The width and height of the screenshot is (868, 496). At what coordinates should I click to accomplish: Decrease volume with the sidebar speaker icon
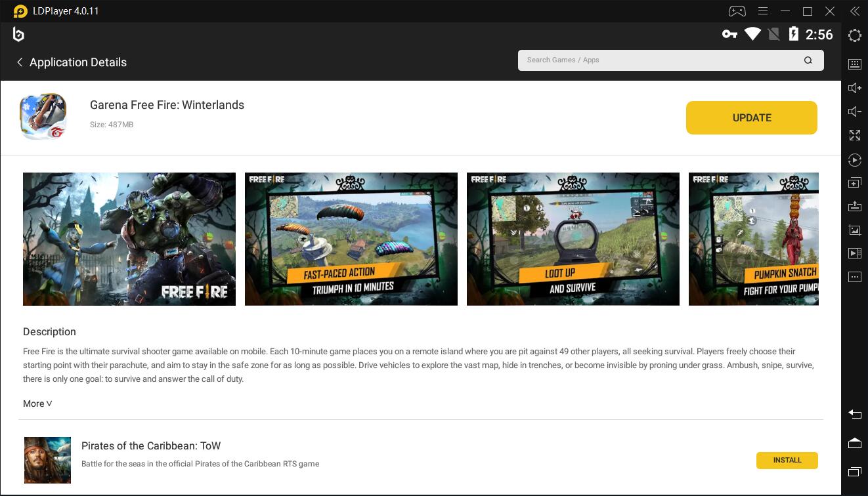coord(854,112)
